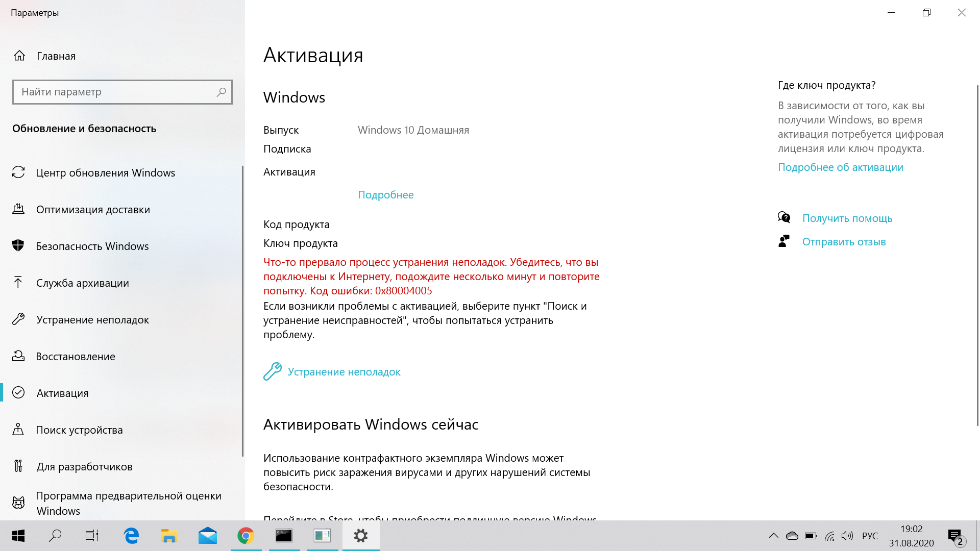The width and height of the screenshot is (980, 551).
Task: Restore down the Параметры window
Action: coord(926,13)
